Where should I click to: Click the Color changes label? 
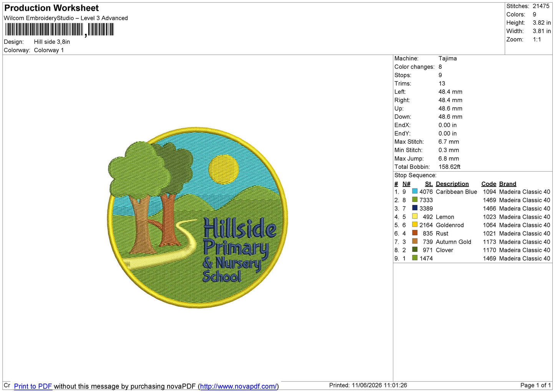[414, 67]
